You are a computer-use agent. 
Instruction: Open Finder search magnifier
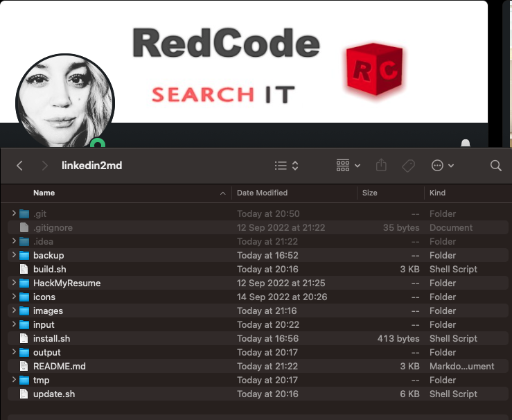pos(495,166)
